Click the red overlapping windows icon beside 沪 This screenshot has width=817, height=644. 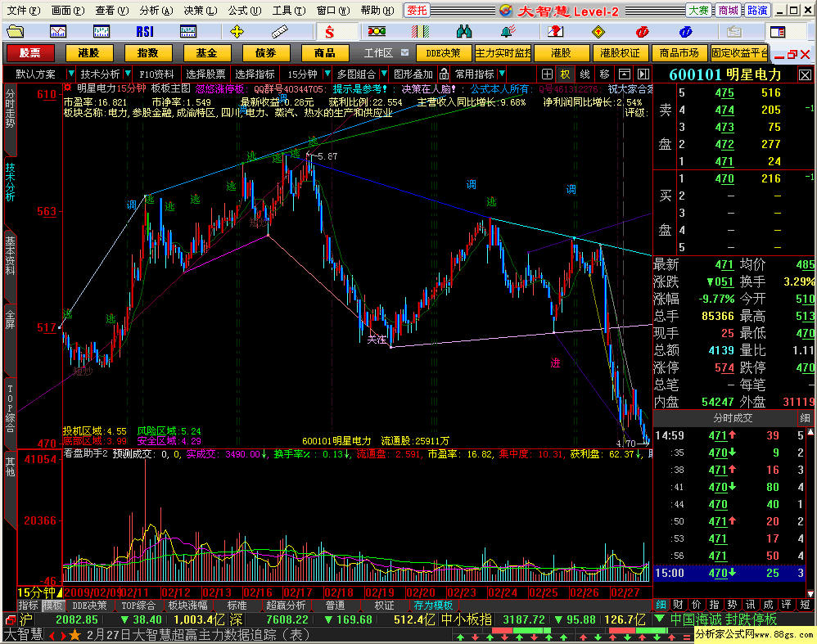10,620
